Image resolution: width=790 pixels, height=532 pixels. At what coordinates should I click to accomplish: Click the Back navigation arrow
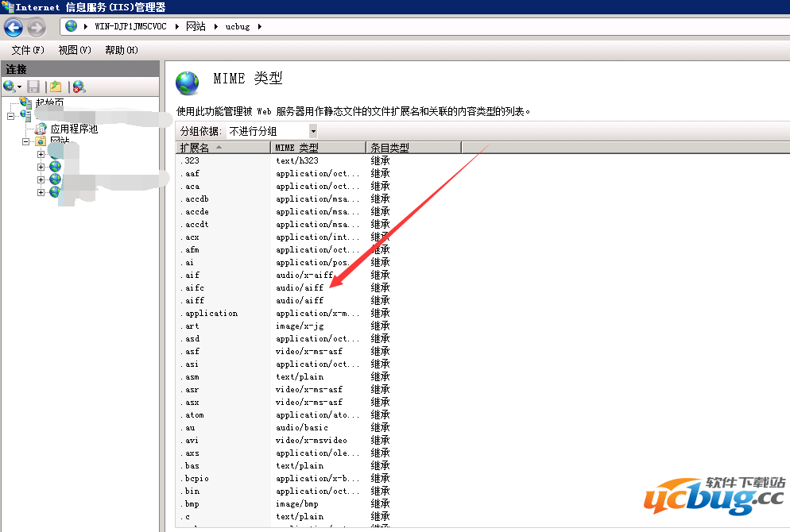(x=14, y=25)
